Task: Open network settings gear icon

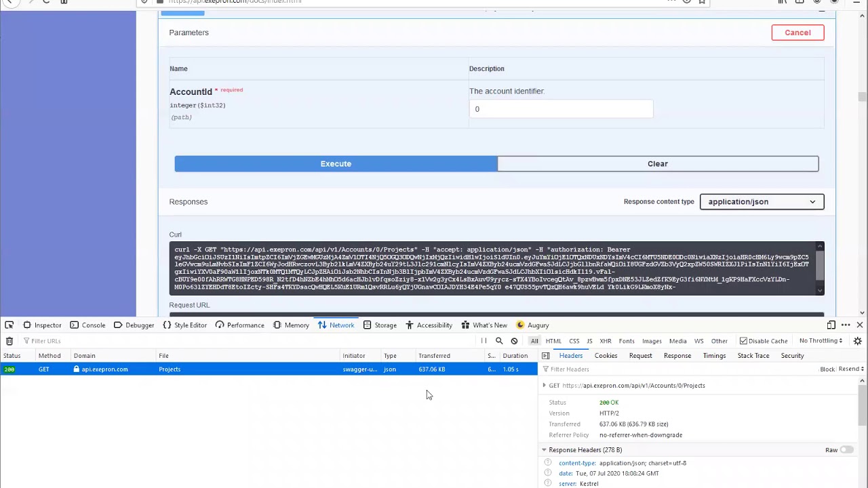Action: (x=857, y=341)
